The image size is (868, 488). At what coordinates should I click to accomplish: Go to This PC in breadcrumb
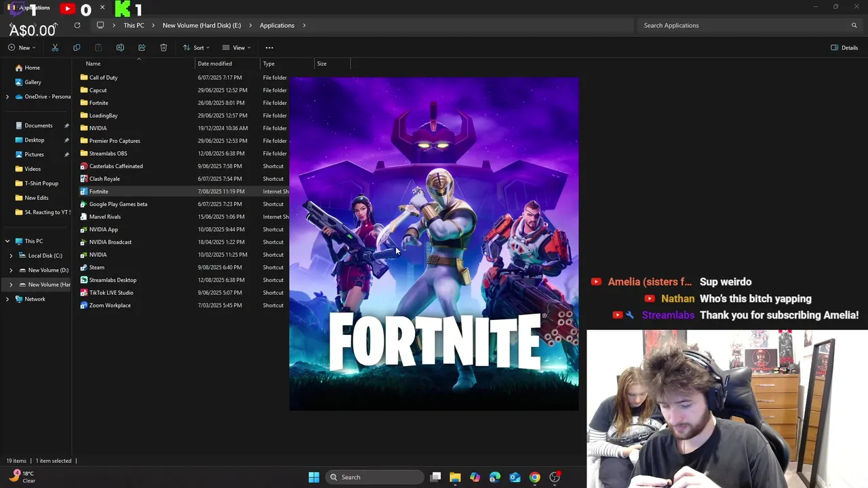(134, 25)
